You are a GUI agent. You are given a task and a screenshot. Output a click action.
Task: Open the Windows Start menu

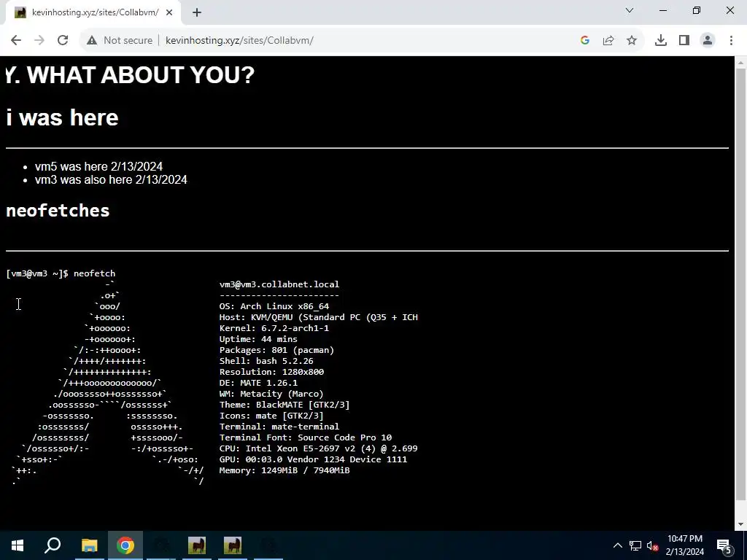[x=18, y=545]
